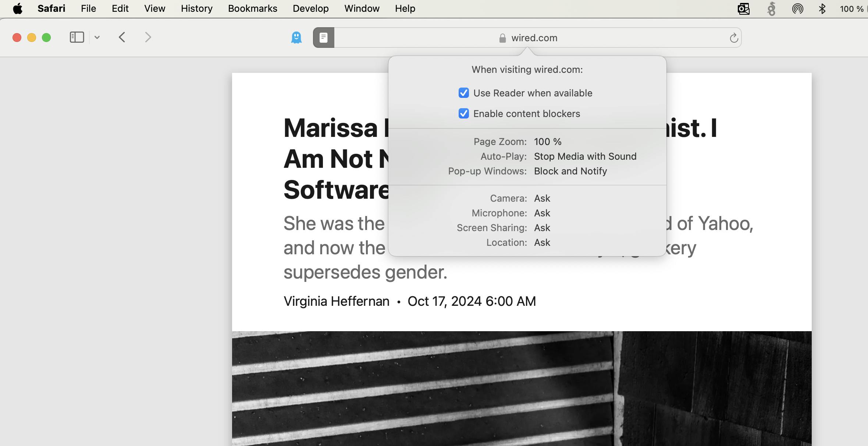Click the back navigation arrow button
Image resolution: width=868 pixels, height=446 pixels.
(121, 37)
